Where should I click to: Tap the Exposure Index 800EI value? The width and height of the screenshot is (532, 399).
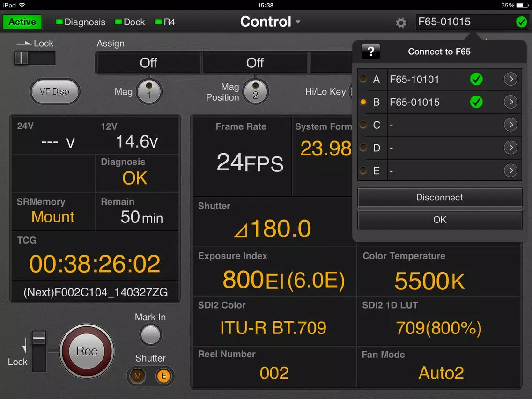[x=284, y=280]
